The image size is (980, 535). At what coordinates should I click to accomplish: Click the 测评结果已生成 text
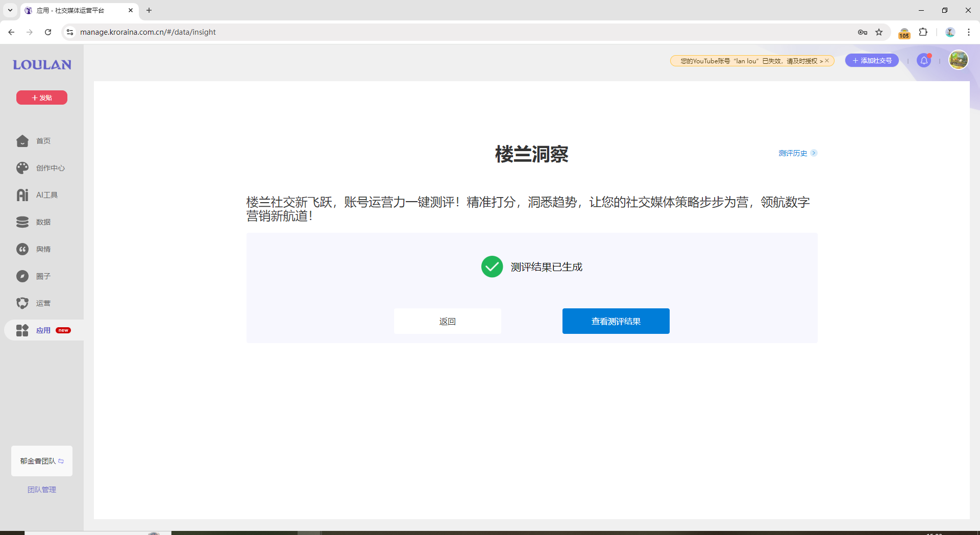click(547, 267)
